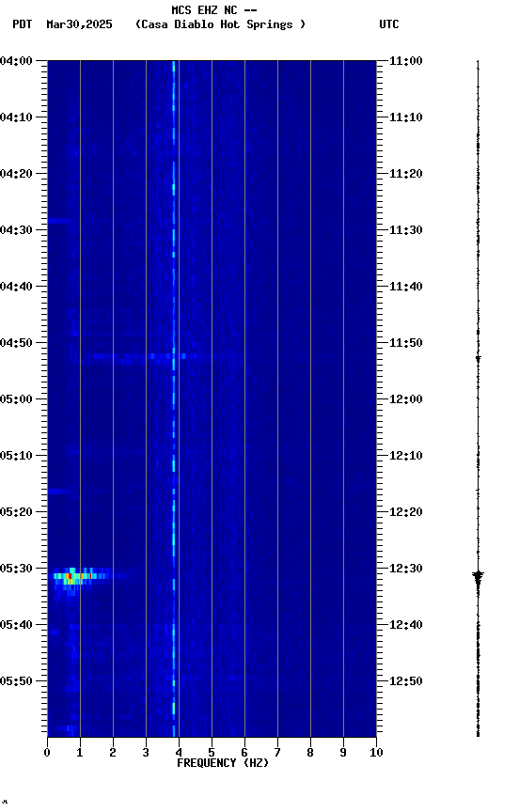The height and width of the screenshot is (812, 519).
Task: Click the station title 'MCS EHZ NC --'
Action: point(214,10)
